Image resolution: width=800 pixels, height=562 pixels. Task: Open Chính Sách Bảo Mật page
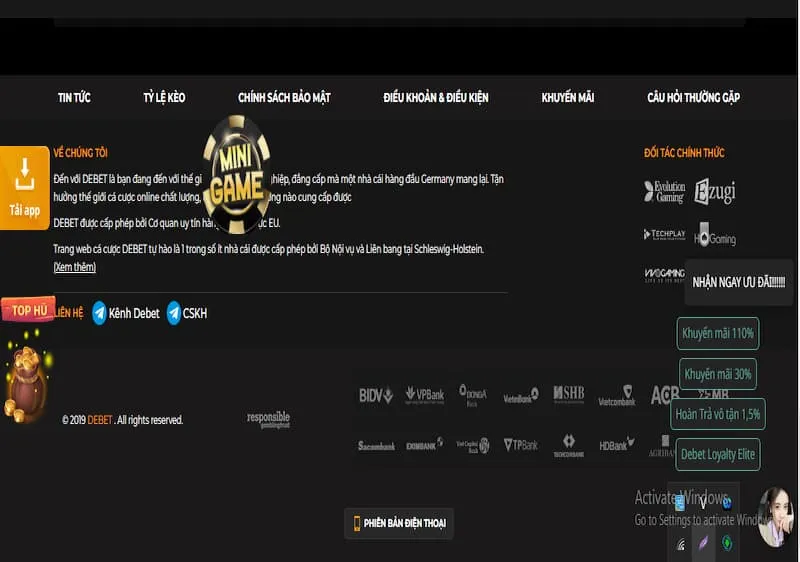click(284, 97)
